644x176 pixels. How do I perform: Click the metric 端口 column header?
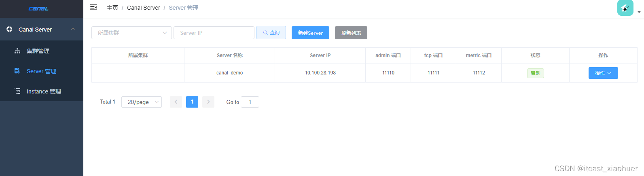coord(479,55)
